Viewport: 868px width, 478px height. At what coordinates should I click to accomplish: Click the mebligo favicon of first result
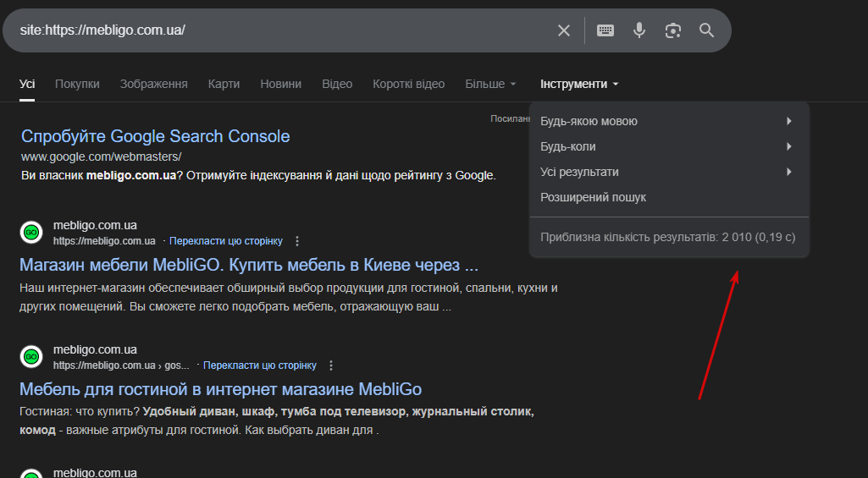[31, 233]
